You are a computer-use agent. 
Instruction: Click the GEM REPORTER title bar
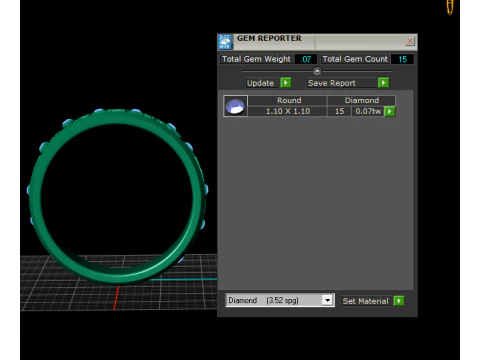[317, 42]
